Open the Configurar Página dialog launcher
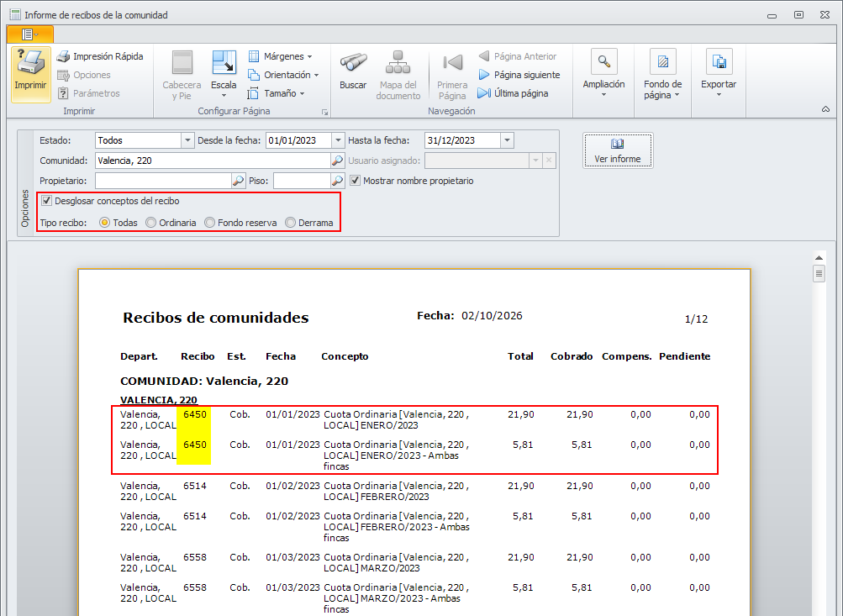 tap(324, 112)
